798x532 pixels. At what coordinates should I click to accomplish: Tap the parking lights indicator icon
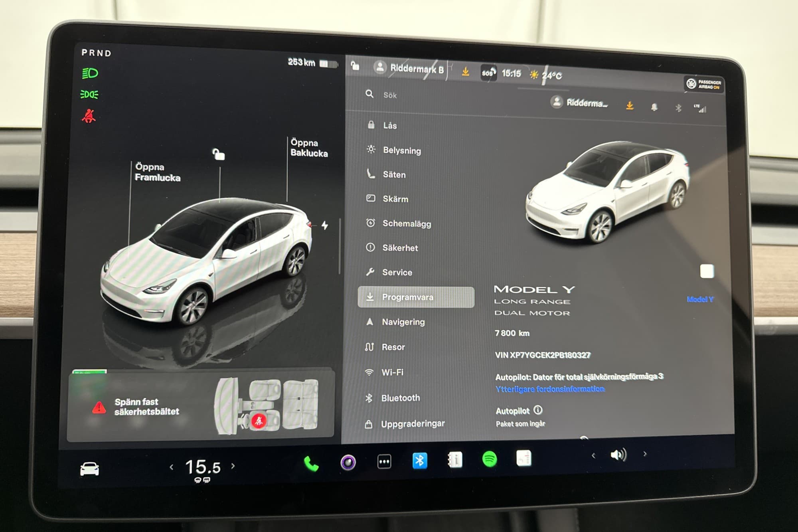89,94
